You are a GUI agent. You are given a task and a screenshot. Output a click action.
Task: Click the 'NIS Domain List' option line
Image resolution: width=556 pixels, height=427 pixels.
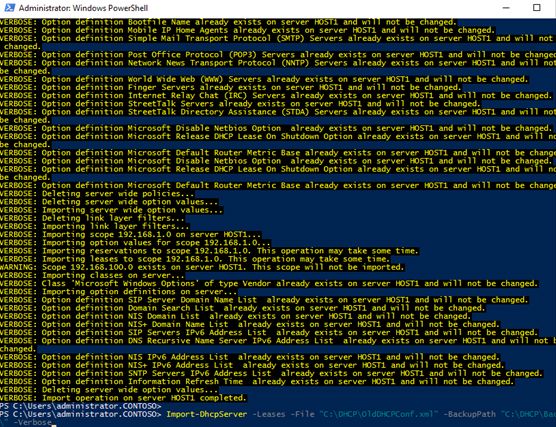tap(235, 316)
